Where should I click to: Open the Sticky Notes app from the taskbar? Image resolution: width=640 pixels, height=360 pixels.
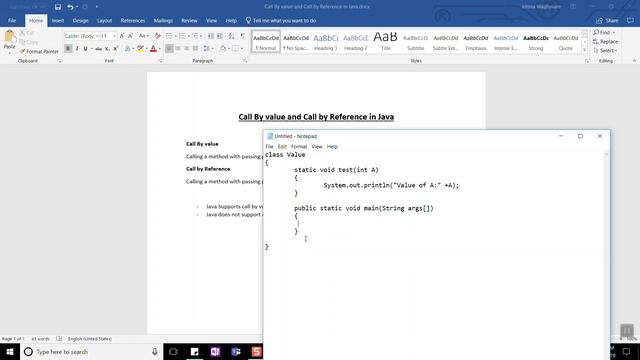[194, 351]
